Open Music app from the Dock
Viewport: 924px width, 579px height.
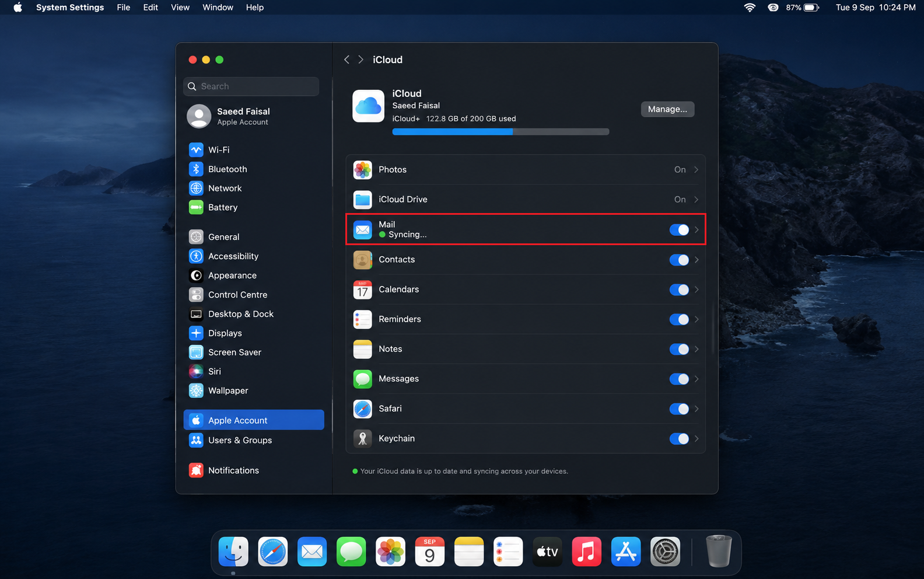586,552
